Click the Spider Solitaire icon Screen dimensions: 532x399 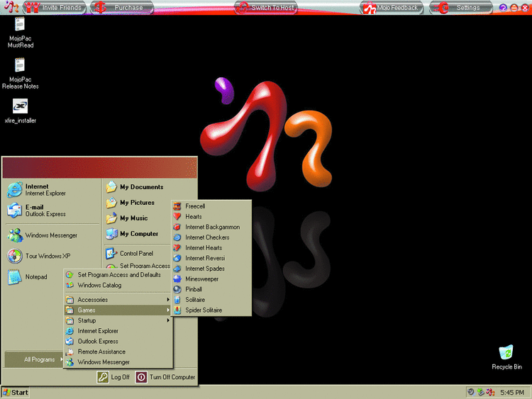(x=177, y=310)
